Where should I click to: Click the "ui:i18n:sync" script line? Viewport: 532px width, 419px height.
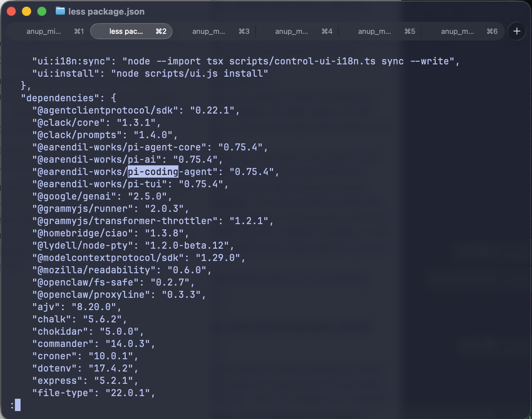tap(246, 61)
